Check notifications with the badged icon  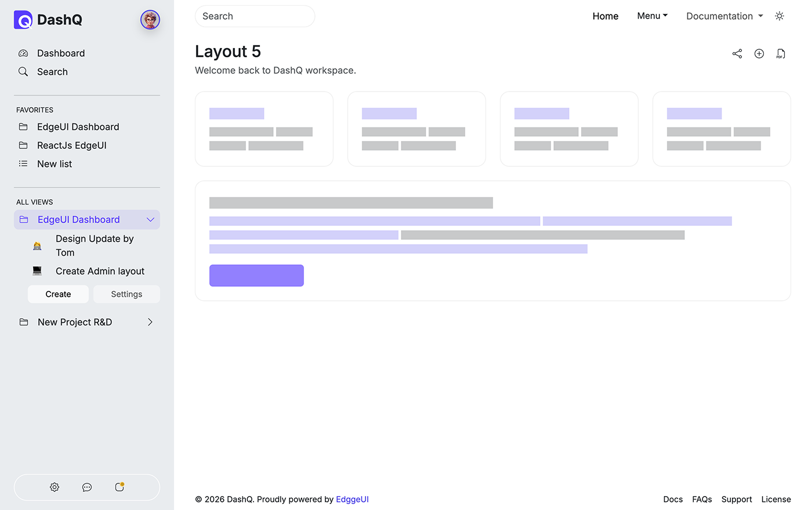point(119,487)
